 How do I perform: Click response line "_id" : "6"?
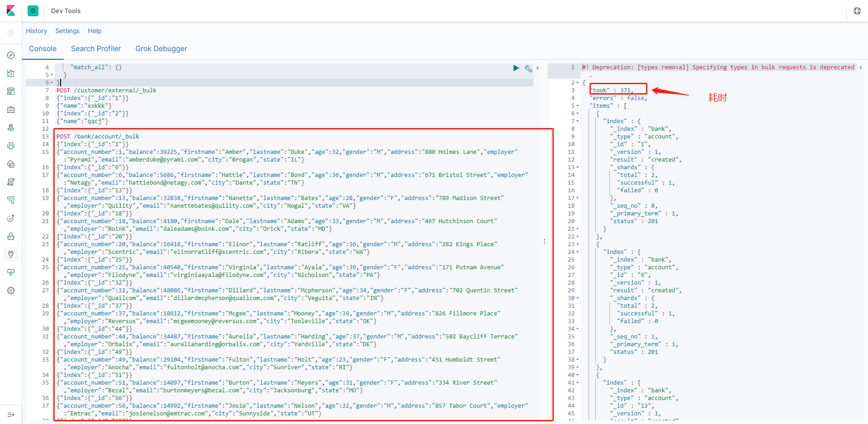pos(630,275)
